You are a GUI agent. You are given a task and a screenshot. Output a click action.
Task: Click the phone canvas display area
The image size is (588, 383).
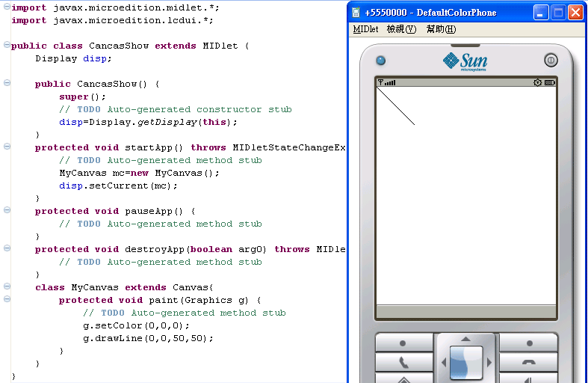click(x=466, y=196)
